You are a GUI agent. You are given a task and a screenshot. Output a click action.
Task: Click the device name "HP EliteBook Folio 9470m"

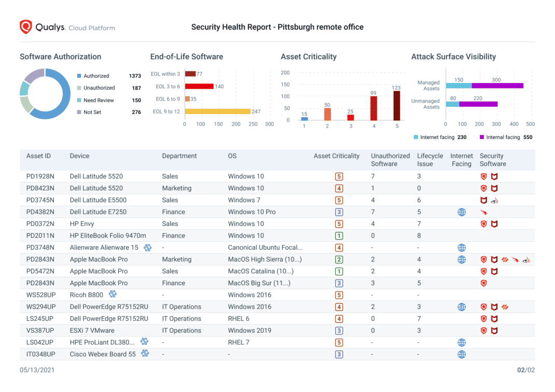[x=108, y=235]
